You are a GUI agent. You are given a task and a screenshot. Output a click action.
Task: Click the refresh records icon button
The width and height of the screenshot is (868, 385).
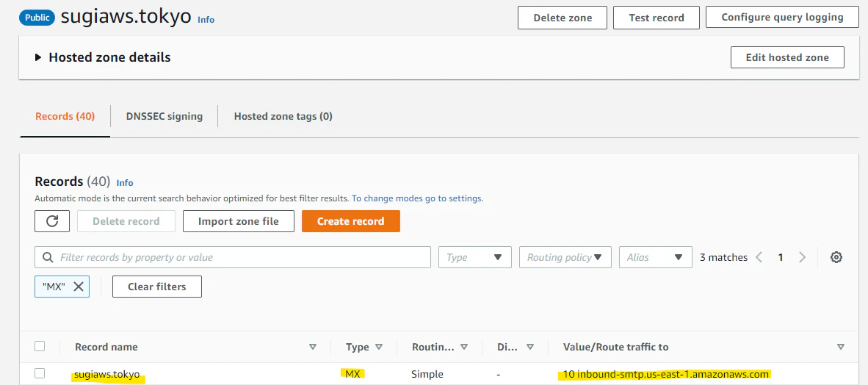point(52,221)
